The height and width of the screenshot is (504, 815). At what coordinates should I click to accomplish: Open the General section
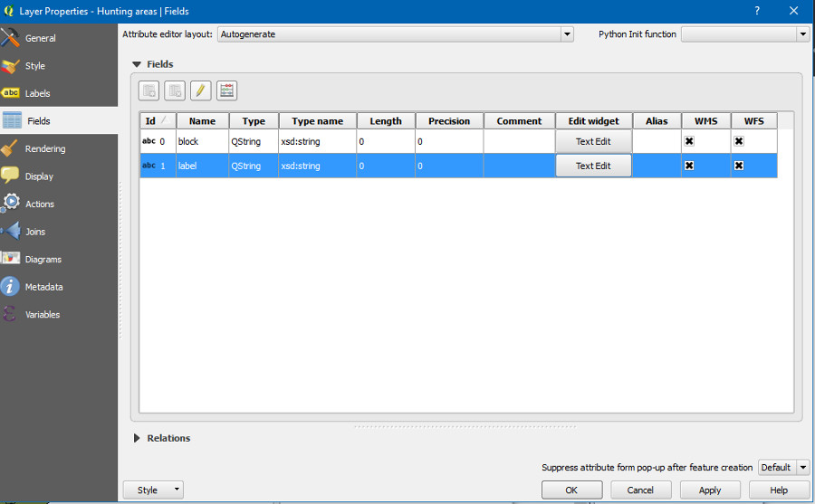click(x=59, y=38)
